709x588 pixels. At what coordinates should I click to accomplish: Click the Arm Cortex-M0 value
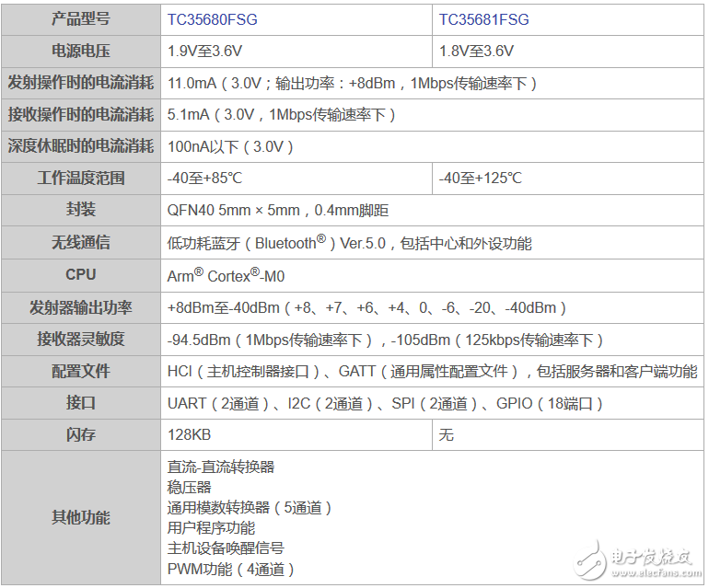(226, 275)
